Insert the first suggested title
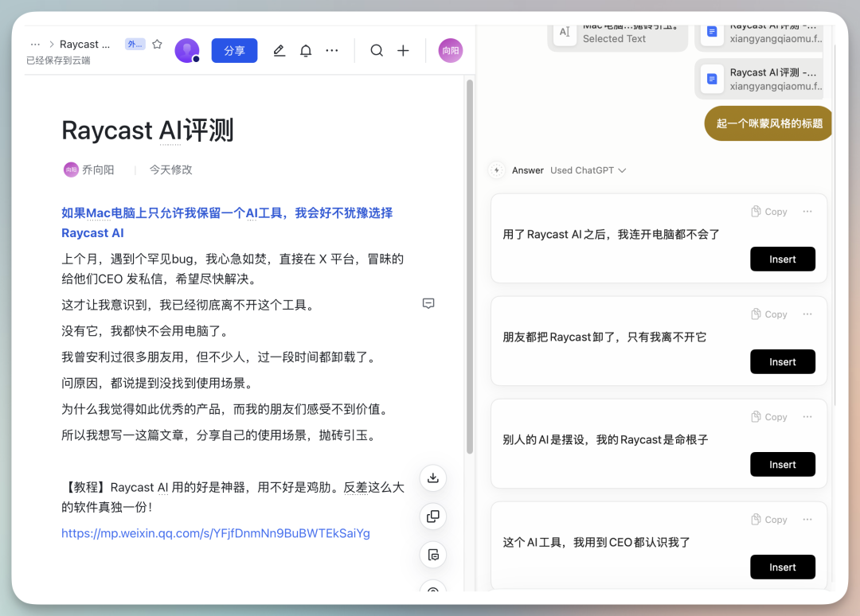This screenshot has height=616, width=860. coord(782,259)
